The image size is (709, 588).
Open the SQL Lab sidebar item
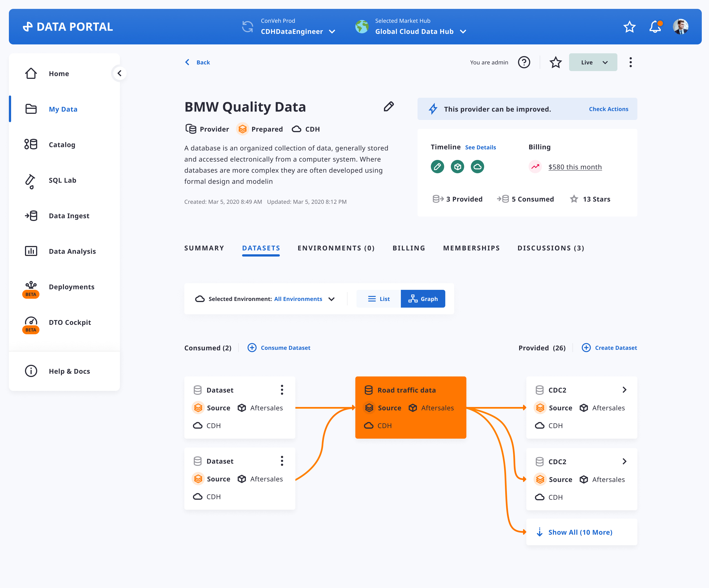62,180
